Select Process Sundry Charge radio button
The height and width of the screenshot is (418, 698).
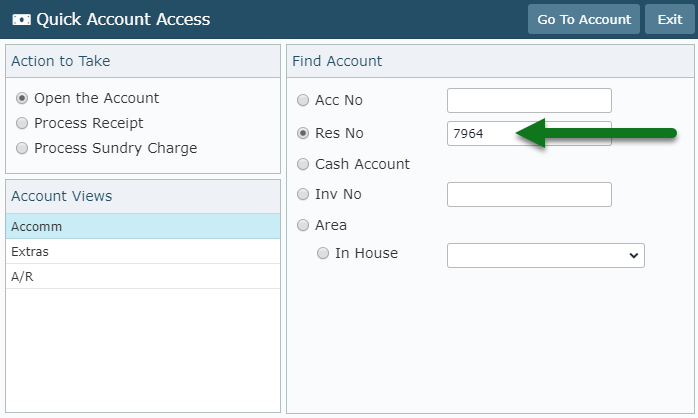coord(22,148)
